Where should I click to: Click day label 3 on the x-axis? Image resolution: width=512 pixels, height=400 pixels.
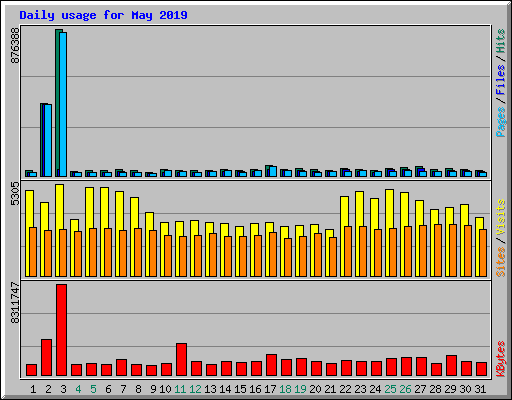63,389
